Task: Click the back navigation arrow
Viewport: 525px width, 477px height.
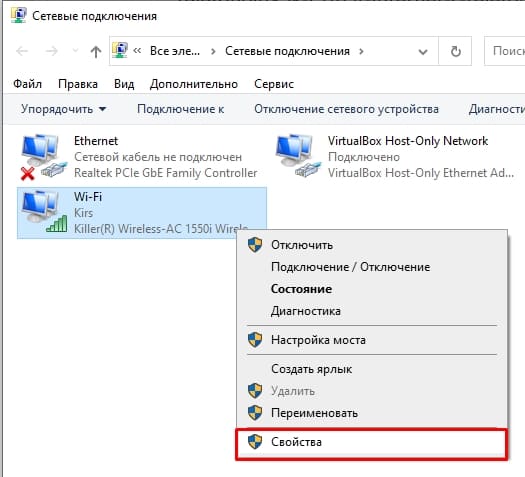Action: point(22,51)
